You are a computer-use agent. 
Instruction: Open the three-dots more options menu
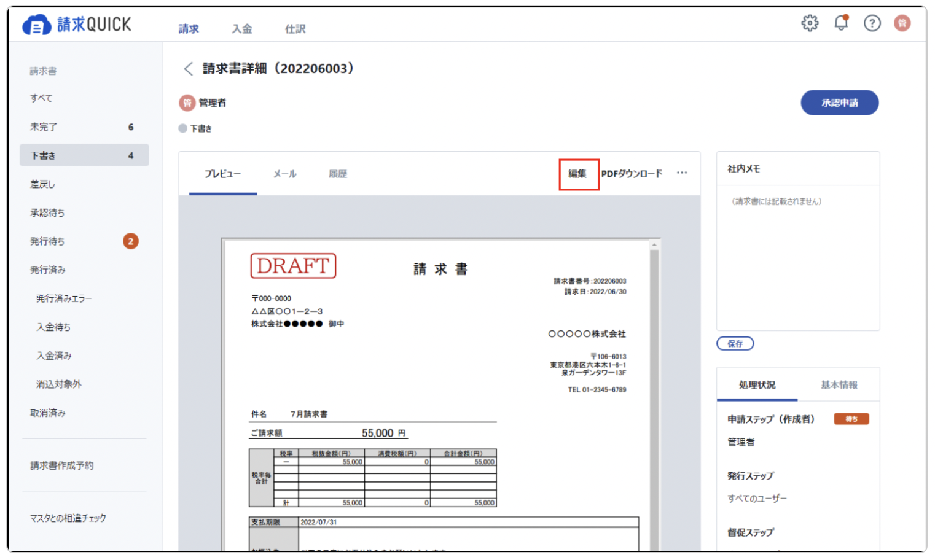click(681, 173)
